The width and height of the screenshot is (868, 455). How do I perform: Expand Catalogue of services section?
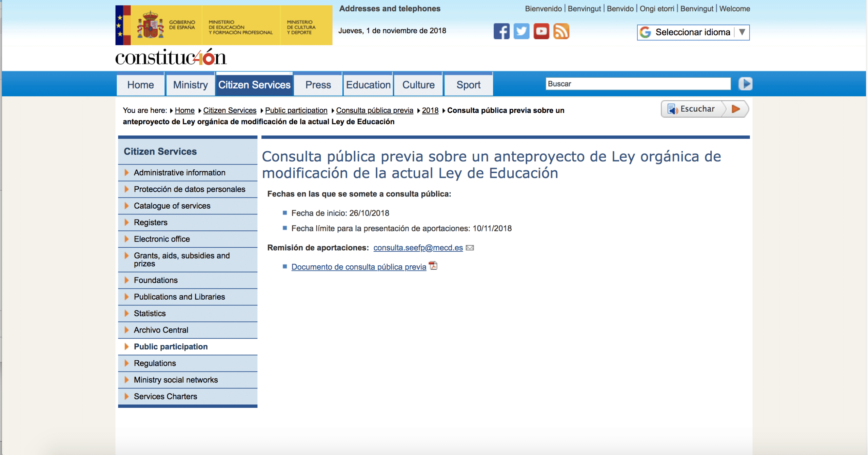click(x=188, y=206)
